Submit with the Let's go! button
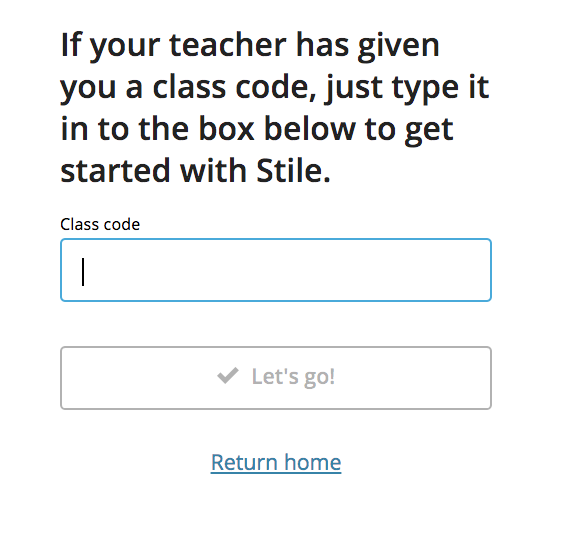The height and width of the screenshot is (536, 562). (x=276, y=378)
